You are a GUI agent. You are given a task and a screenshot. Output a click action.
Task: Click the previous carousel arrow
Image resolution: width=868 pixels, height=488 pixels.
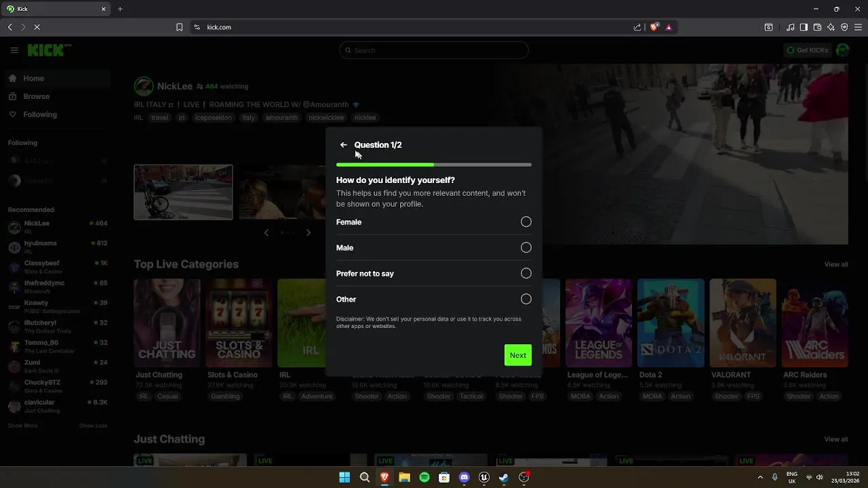coord(267,232)
